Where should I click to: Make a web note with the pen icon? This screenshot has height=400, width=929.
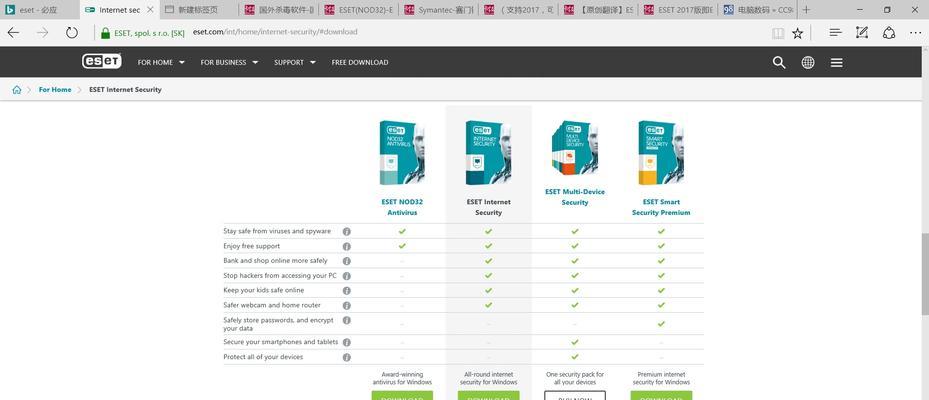(x=862, y=33)
